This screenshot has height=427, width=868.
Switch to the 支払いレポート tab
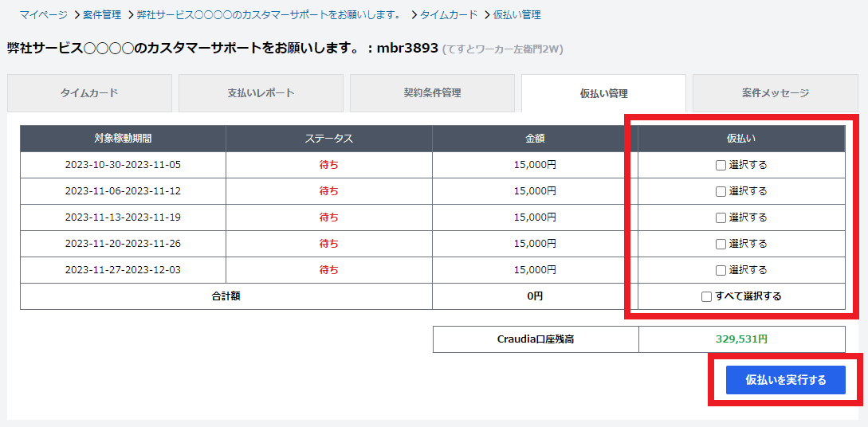point(261,93)
